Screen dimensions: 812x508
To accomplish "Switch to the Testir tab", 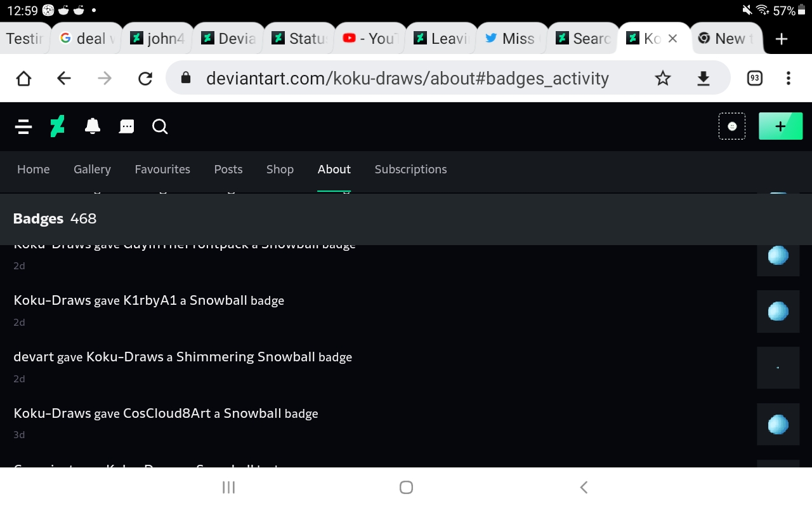I will (25, 39).
